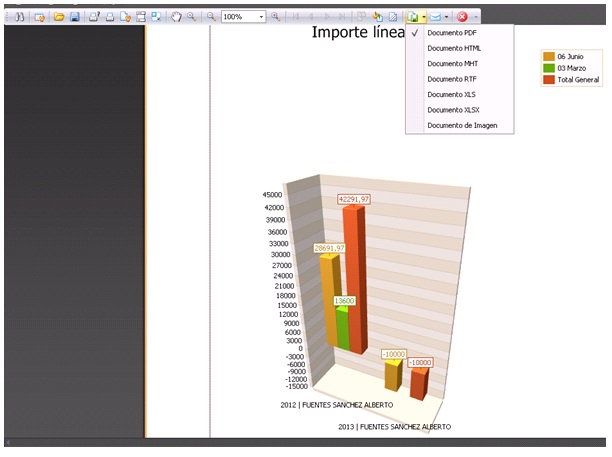Viewport: 612px width, 457px height.
Task: Click the 42291,97 bar value label
Action: [x=355, y=199]
